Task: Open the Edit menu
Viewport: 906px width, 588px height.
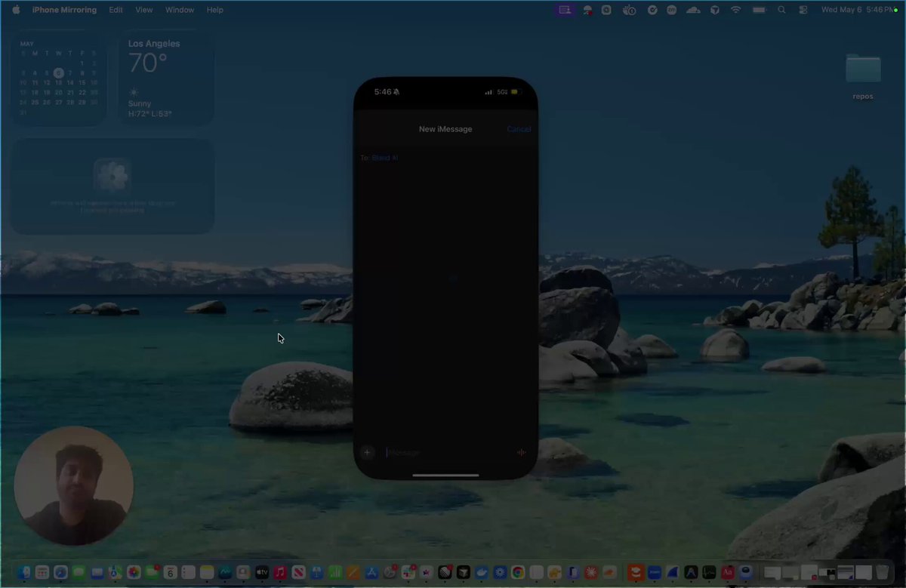Action: (116, 10)
